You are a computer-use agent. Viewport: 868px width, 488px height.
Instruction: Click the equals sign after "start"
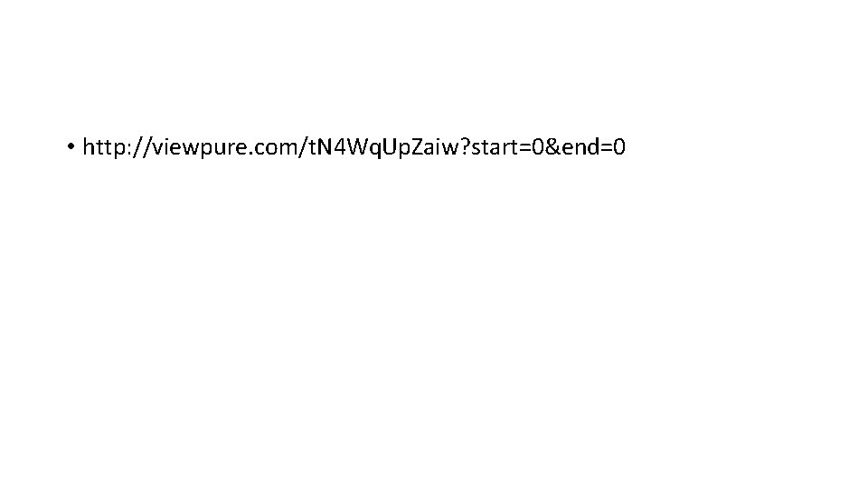[x=524, y=147]
